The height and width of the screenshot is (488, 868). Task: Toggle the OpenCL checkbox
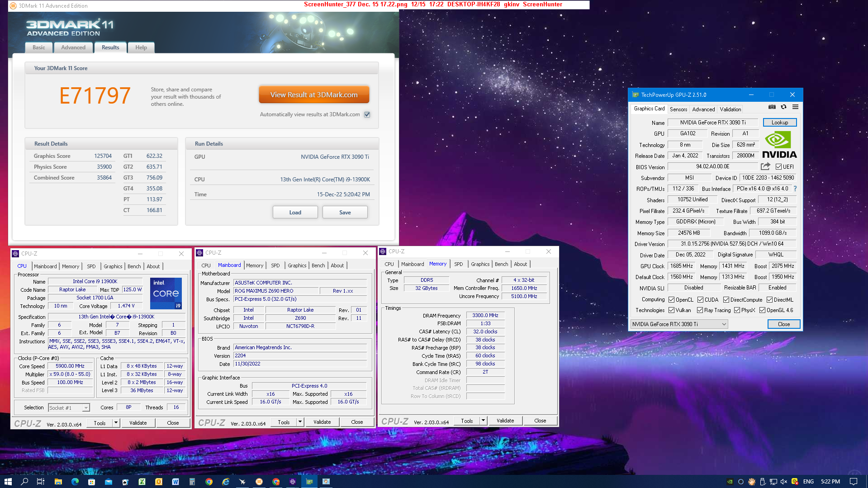click(671, 299)
